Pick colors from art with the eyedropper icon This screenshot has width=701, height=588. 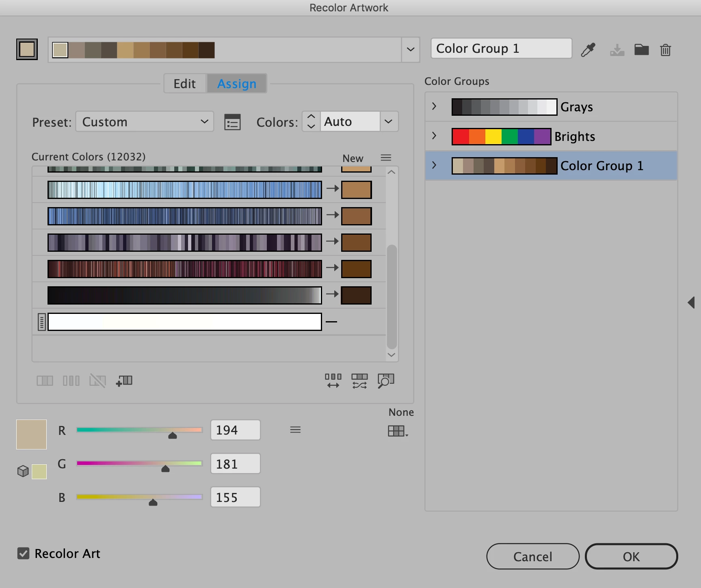[588, 50]
